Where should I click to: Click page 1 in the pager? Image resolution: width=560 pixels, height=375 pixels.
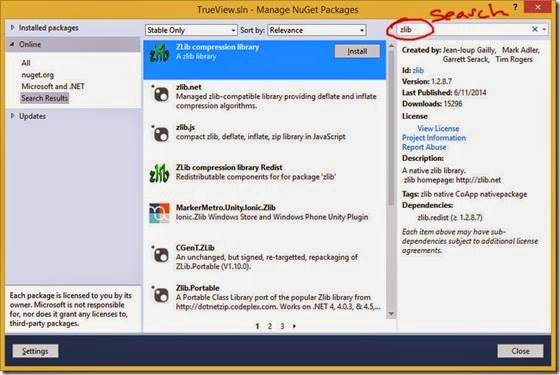(257, 326)
